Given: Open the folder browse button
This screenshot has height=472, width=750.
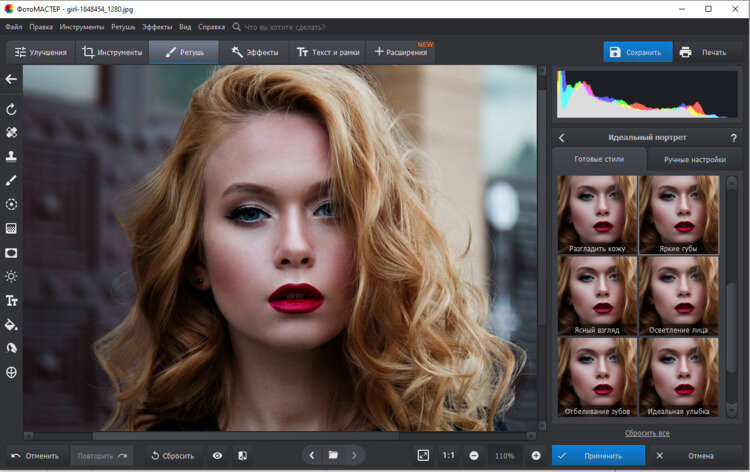Looking at the screenshot, I should coord(333,456).
